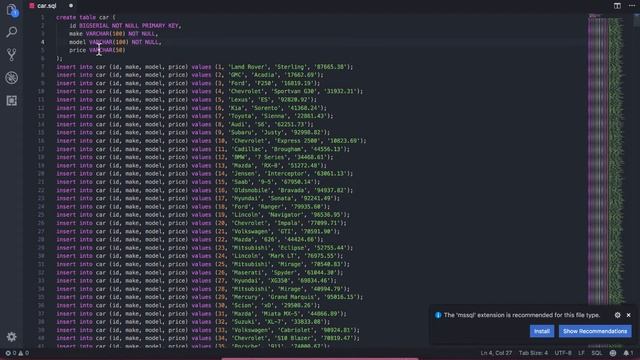This screenshot has height=360, width=640.
Task: Click the make VARCHAR(100) NOT NULL line
Action: pyautogui.click(x=113, y=34)
